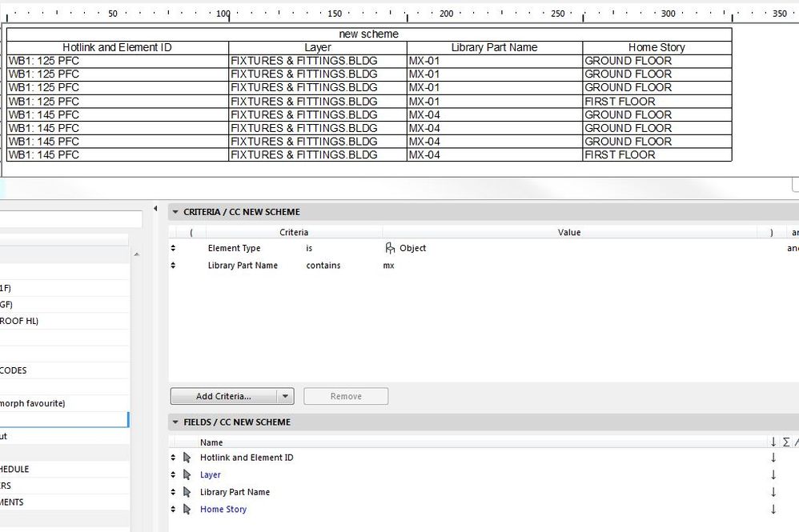799x532 pixels.
Task: Click the Add Criteria... button
Action: 223,396
